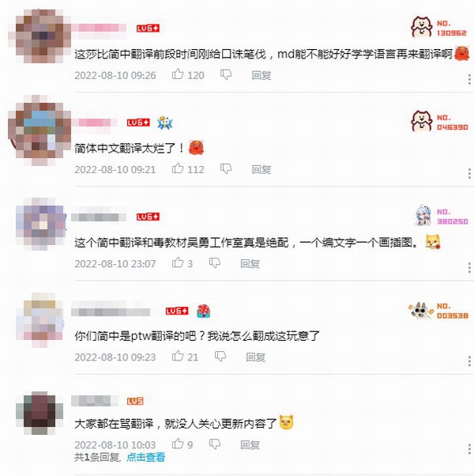
Task: Dislike the comment posted at 09:26
Action: click(x=226, y=74)
